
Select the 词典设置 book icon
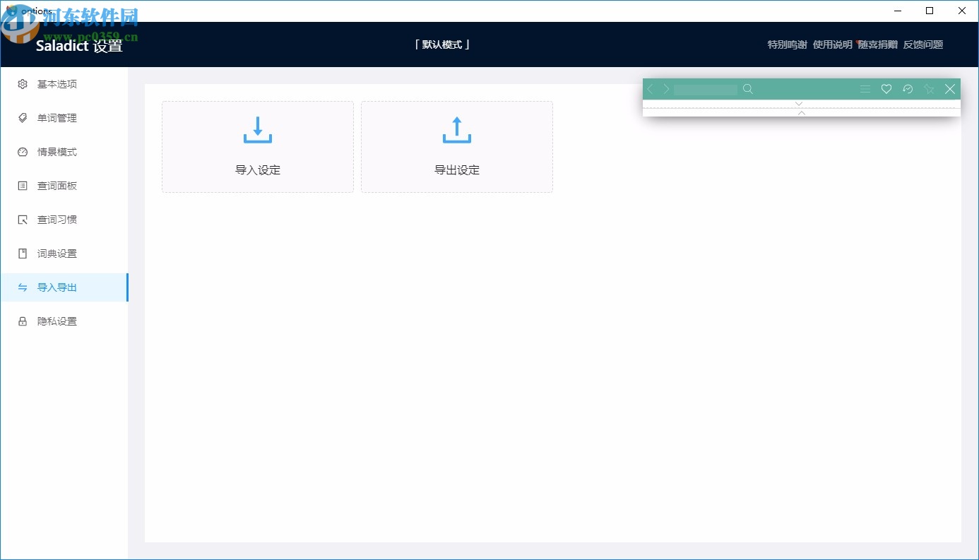(21, 254)
